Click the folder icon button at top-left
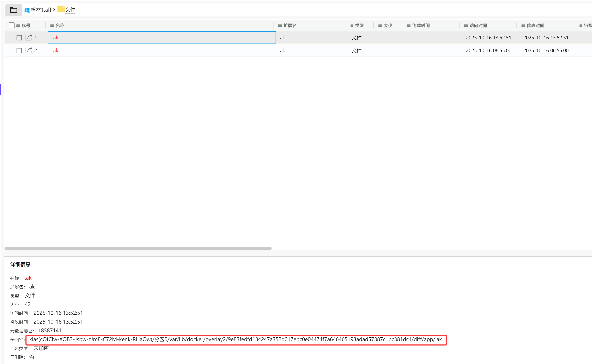The image size is (592, 364). coord(13,10)
